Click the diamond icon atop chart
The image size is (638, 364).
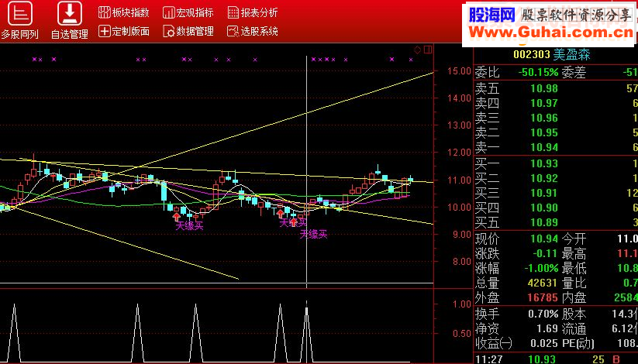418,50
